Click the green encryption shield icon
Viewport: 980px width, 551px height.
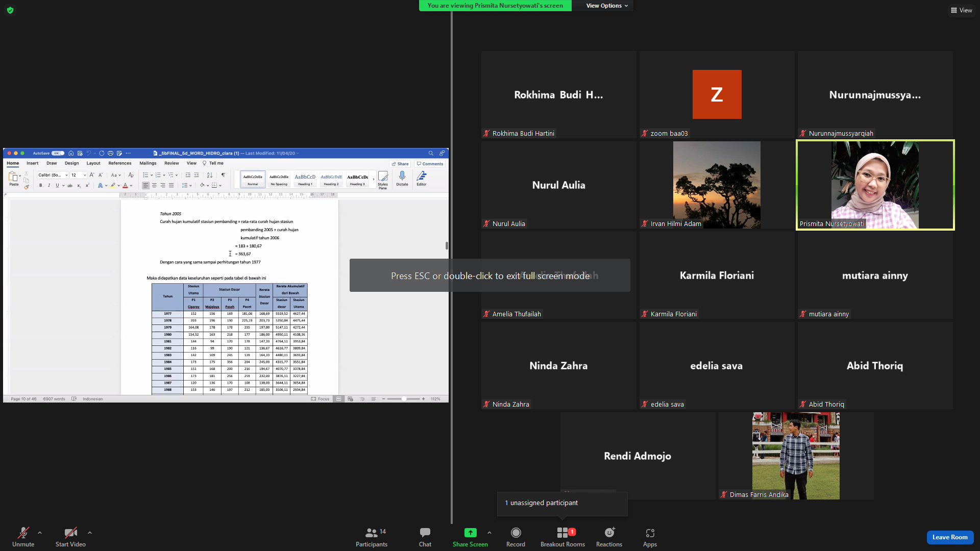click(x=10, y=10)
